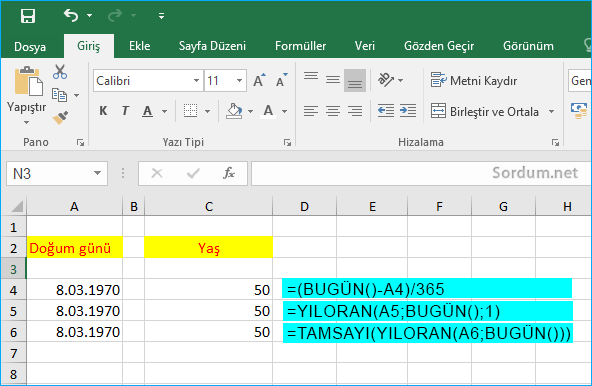Cut selection with the scissors icon
This screenshot has width=592, height=386.
(60, 71)
